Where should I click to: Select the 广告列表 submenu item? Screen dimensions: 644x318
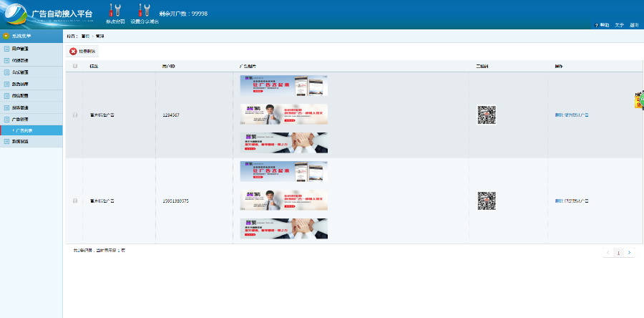point(31,130)
